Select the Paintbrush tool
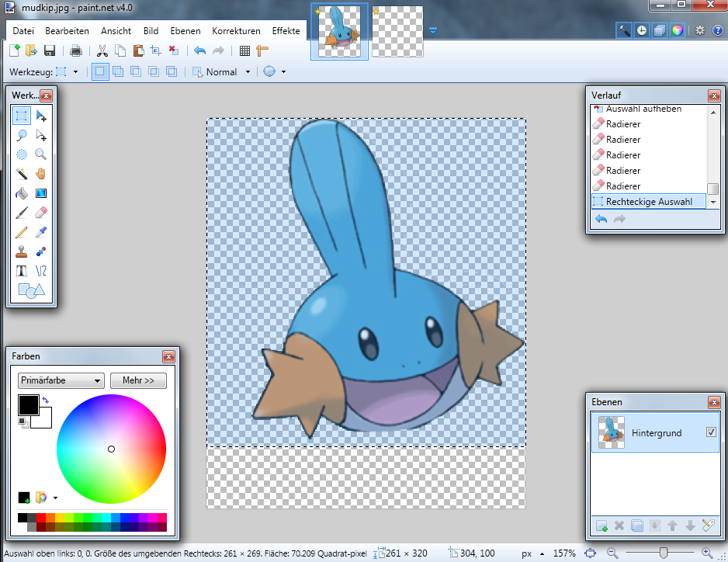This screenshot has height=562, width=728. tap(22, 213)
